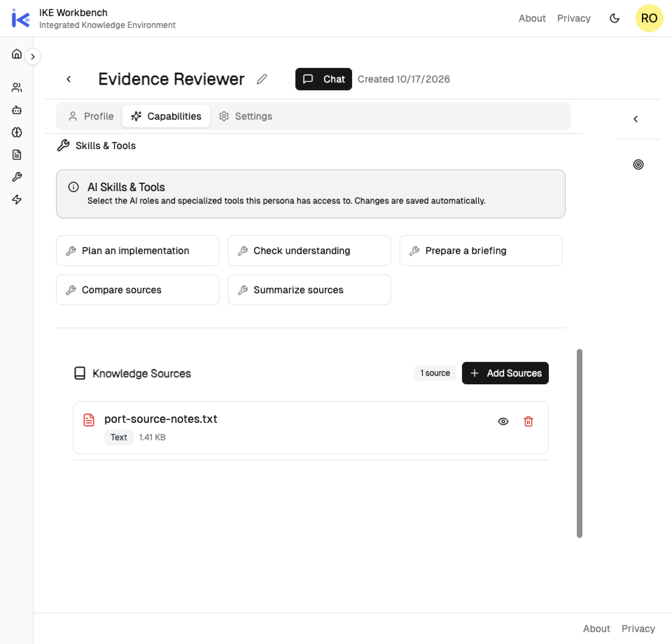Click the target icon in right panel
Image resolution: width=672 pixels, height=644 pixels.
pos(638,164)
